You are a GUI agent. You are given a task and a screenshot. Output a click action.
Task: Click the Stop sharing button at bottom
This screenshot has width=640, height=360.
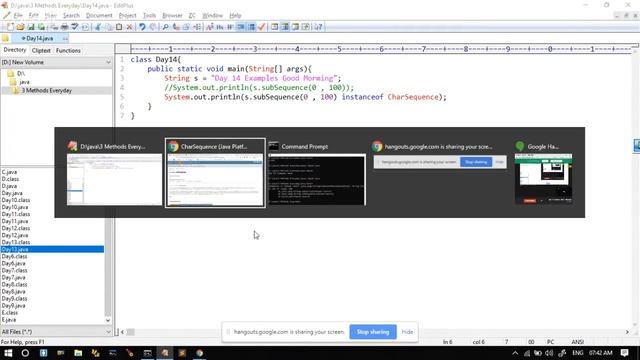point(373,332)
